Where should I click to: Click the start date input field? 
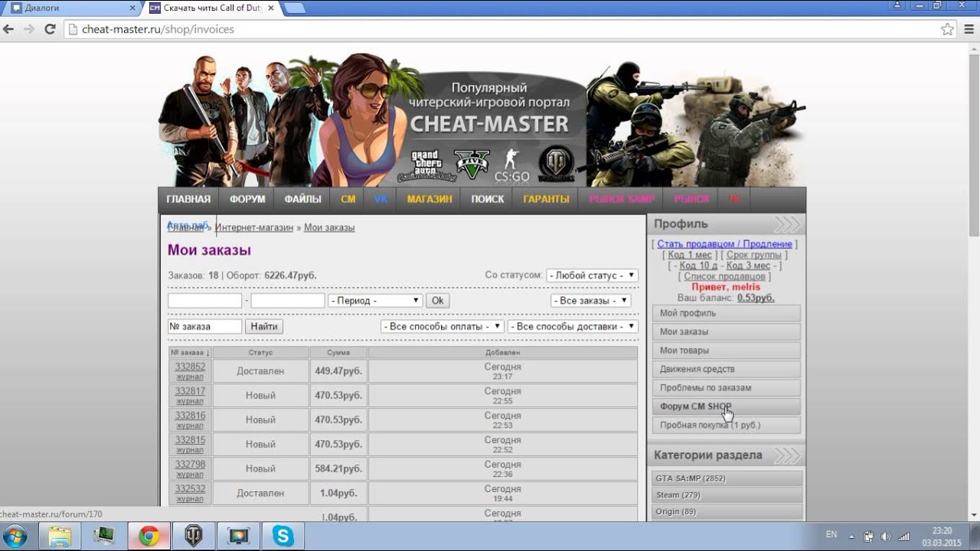(204, 301)
